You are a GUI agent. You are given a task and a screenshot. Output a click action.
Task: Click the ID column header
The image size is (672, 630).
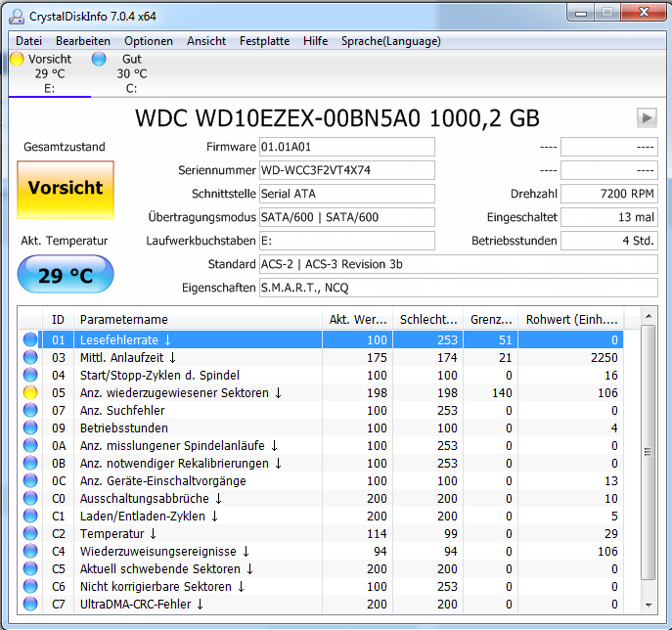click(x=59, y=320)
